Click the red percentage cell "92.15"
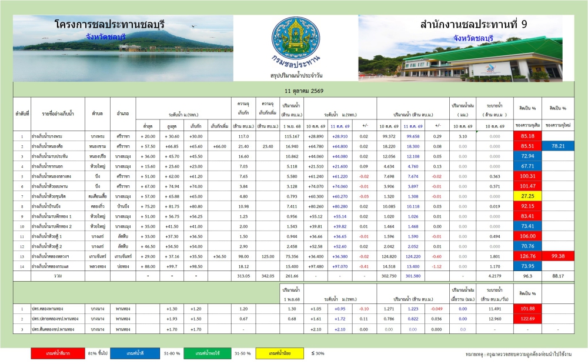 527,206
